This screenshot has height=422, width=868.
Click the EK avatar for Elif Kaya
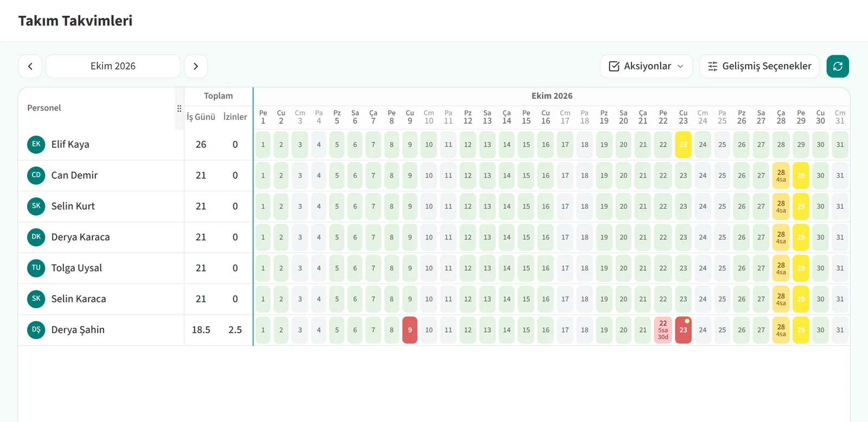(x=36, y=144)
